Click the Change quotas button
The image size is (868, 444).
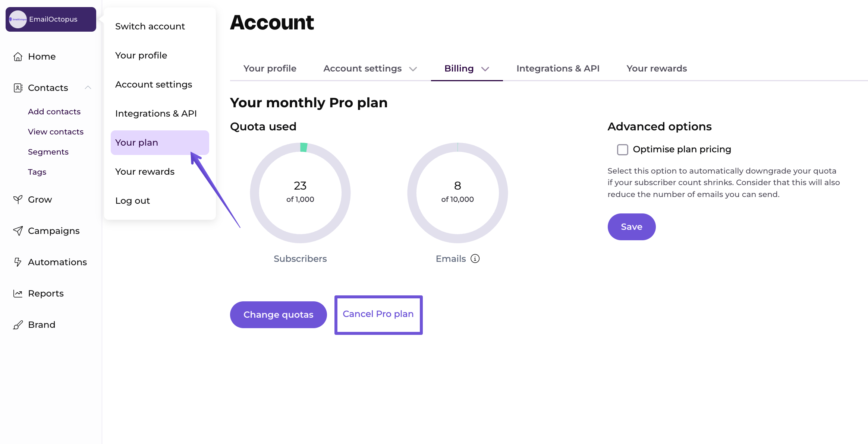[278, 314]
